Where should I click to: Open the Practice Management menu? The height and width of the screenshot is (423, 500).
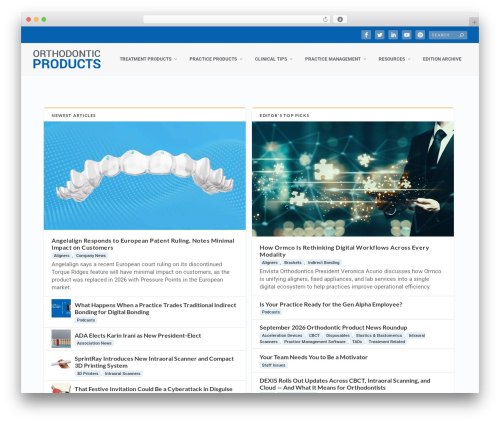pyautogui.click(x=333, y=59)
